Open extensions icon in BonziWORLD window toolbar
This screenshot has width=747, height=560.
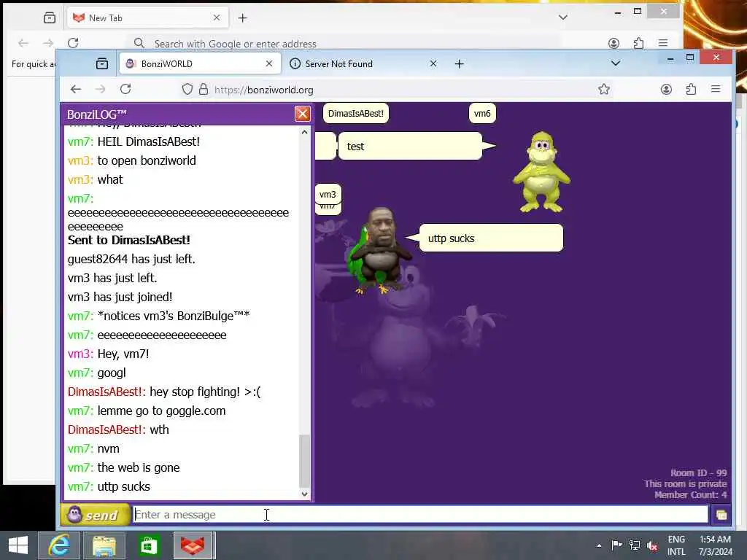[x=691, y=89]
